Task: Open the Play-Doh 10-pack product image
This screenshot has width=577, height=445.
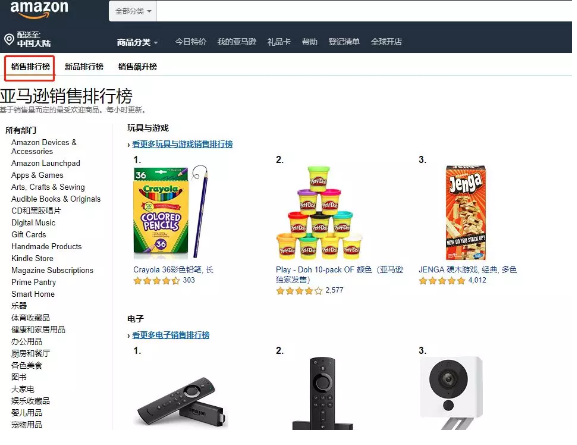Action: tap(319, 212)
